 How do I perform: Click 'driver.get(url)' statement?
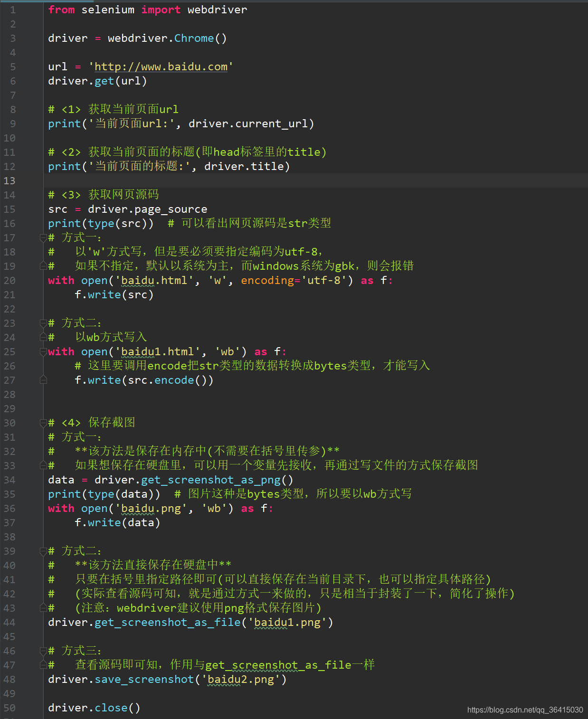click(97, 81)
